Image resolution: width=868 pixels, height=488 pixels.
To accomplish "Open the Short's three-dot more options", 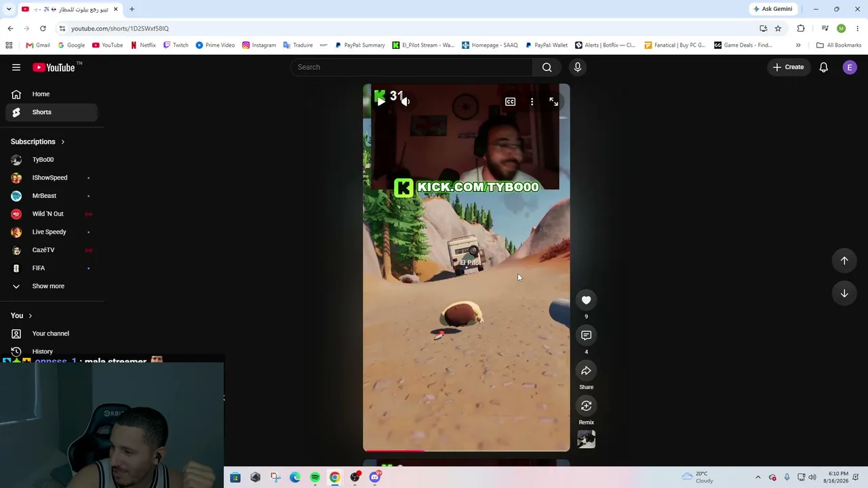I will [532, 102].
